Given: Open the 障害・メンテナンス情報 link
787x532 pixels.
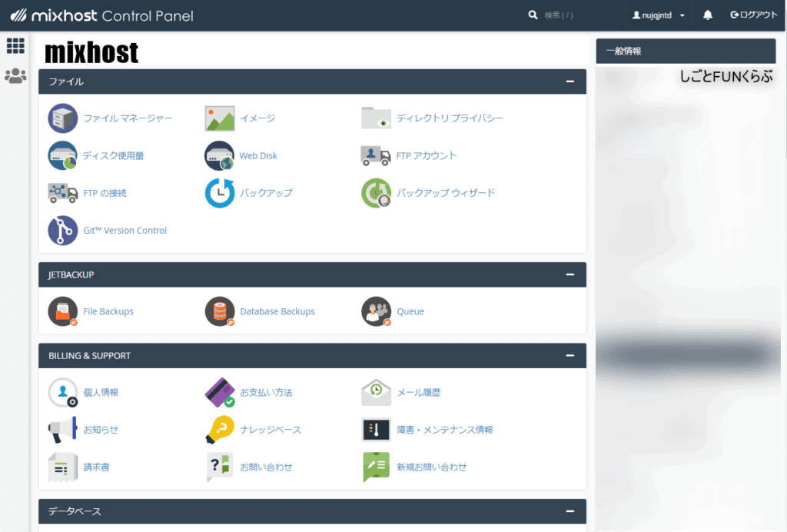Looking at the screenshot, I should [x=445, y=430].
